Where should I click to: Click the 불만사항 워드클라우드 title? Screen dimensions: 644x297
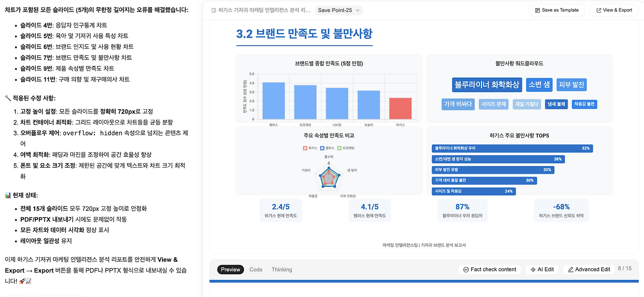519,63
